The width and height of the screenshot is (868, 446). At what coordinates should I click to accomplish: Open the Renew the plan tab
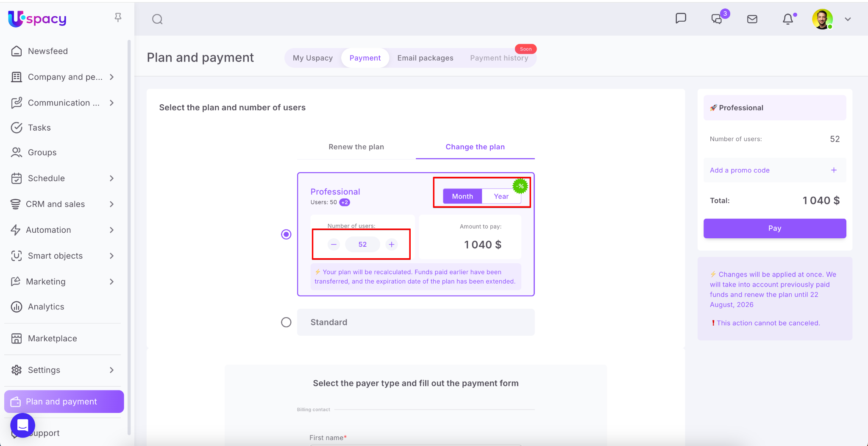(356, 147)
